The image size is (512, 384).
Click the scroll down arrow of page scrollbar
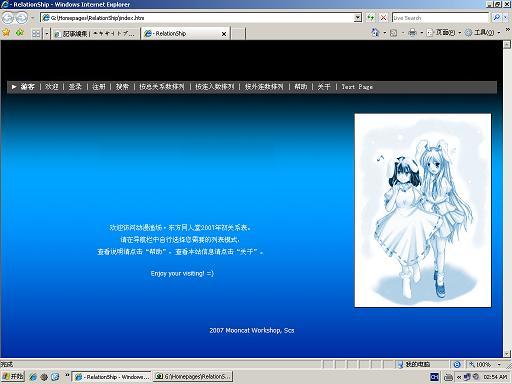pos(507,354)
